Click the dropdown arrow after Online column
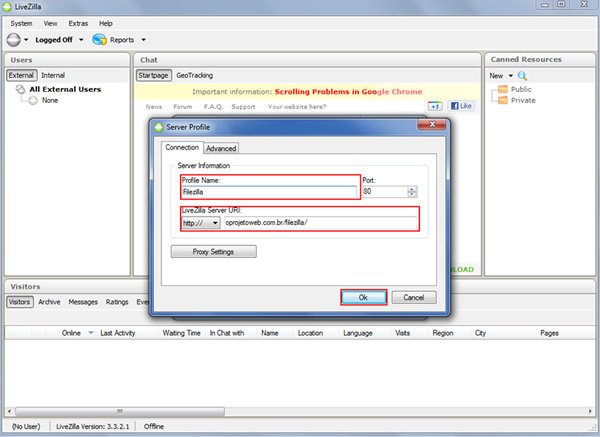Viewport: 600px width, 437px height. 91,333
